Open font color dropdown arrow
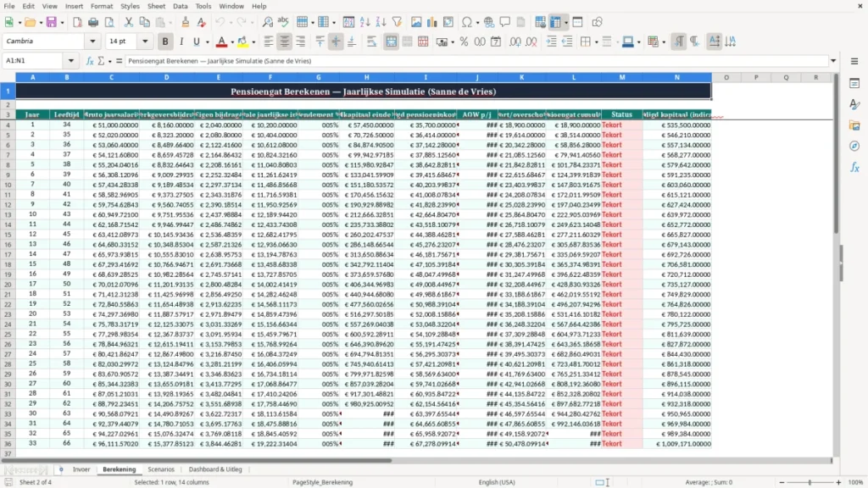Screen dimensions: 868x488 [232, 42]
